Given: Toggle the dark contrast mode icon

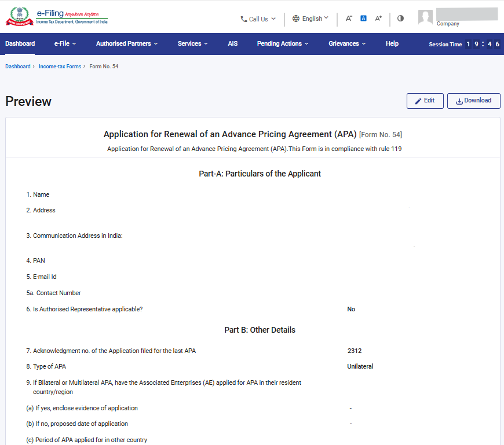Looking at the screenshot, I should [400, 18].
